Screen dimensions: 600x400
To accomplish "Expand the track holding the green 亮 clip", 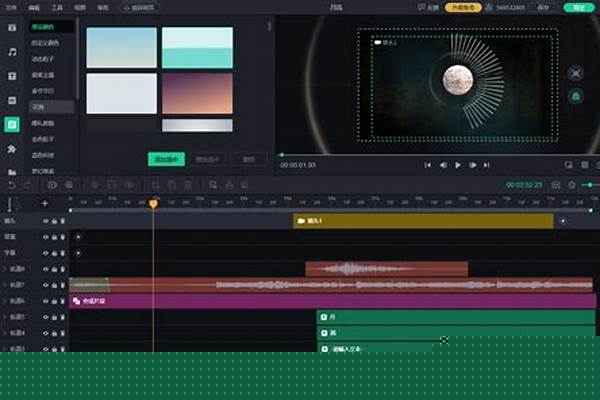I will point(5,333).
